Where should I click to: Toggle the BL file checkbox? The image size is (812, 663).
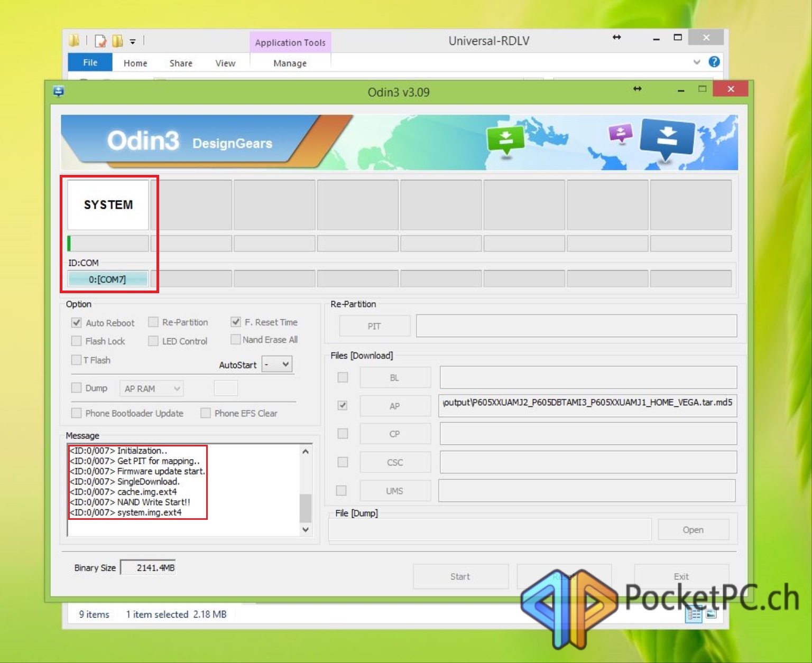tap(343, 377)
